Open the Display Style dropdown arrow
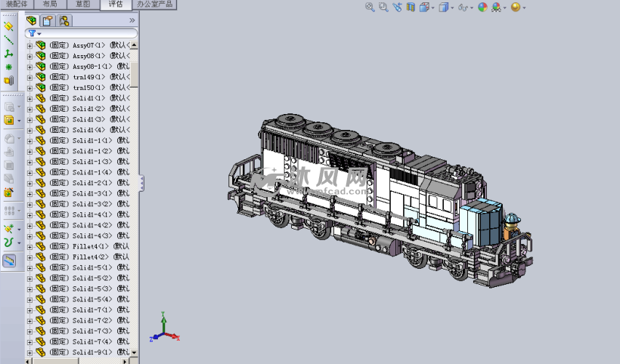The height and width of the screenshot is (364, 620). point(452,8)
